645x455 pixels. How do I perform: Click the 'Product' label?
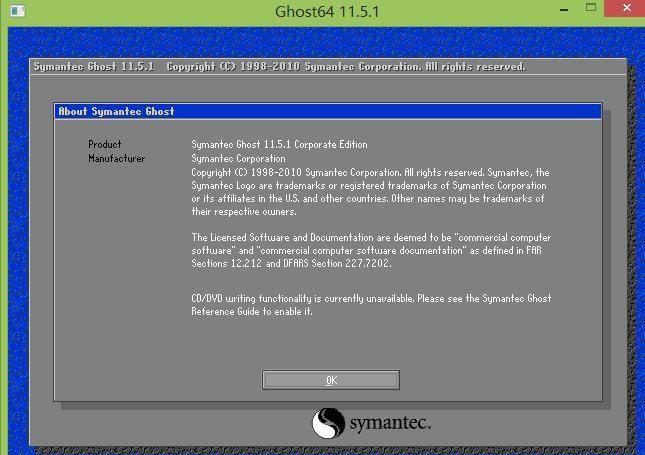tap(104, 144)
